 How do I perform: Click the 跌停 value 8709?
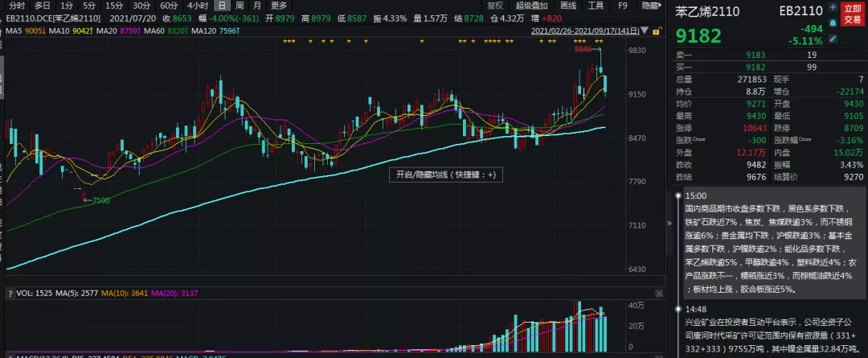(854, 128)
